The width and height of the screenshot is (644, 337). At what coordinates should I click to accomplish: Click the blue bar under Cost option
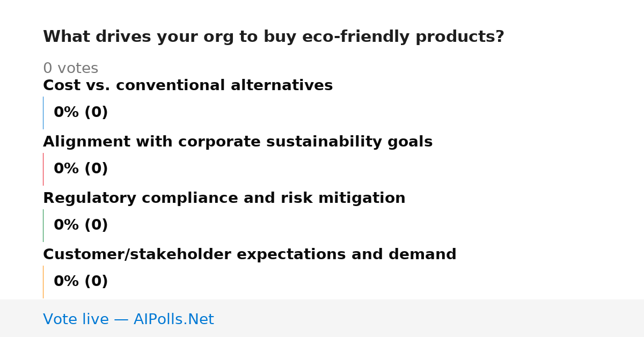point(43,113)
